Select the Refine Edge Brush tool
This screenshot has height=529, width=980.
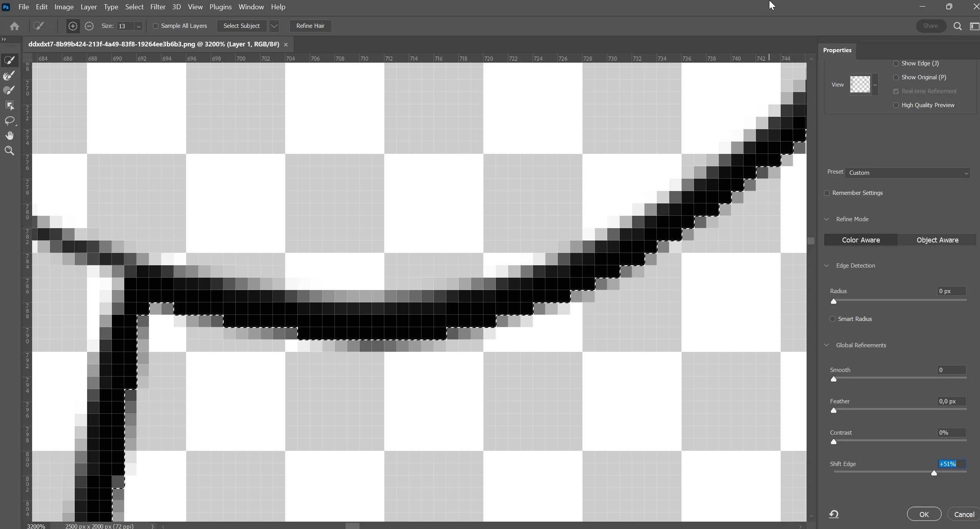click(9, 75)
